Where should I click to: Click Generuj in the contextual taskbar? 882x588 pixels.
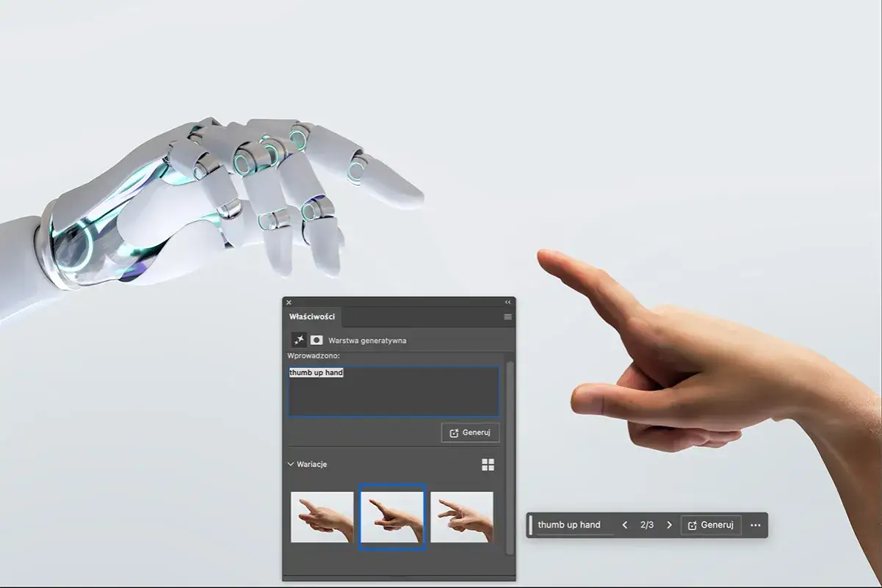point(711,526)
